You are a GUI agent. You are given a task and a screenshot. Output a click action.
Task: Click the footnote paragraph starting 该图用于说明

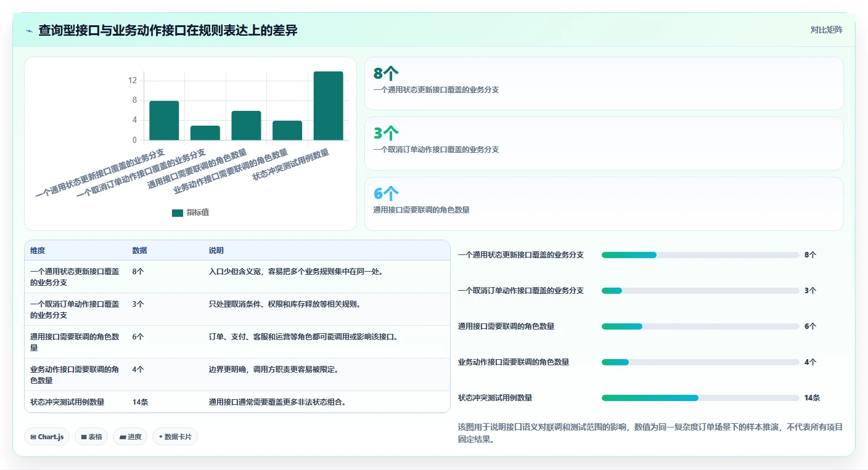click(650, 434)
